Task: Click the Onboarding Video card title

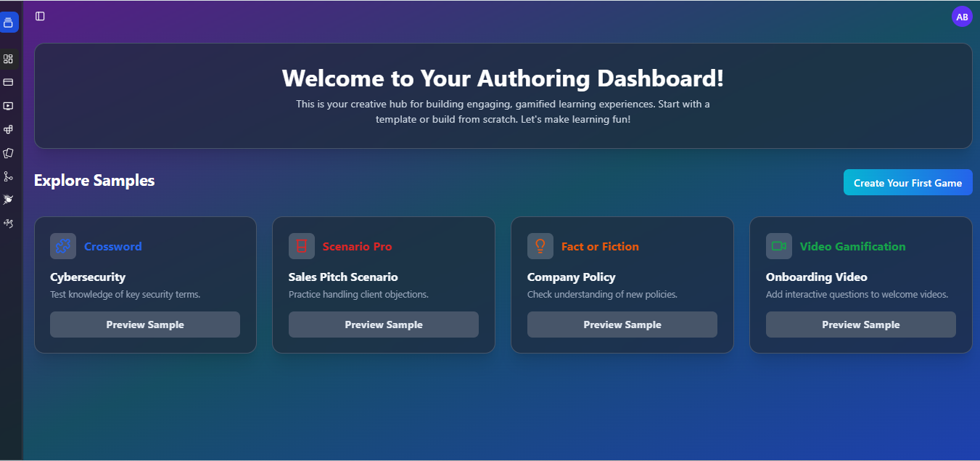Action: pos(816,277)
